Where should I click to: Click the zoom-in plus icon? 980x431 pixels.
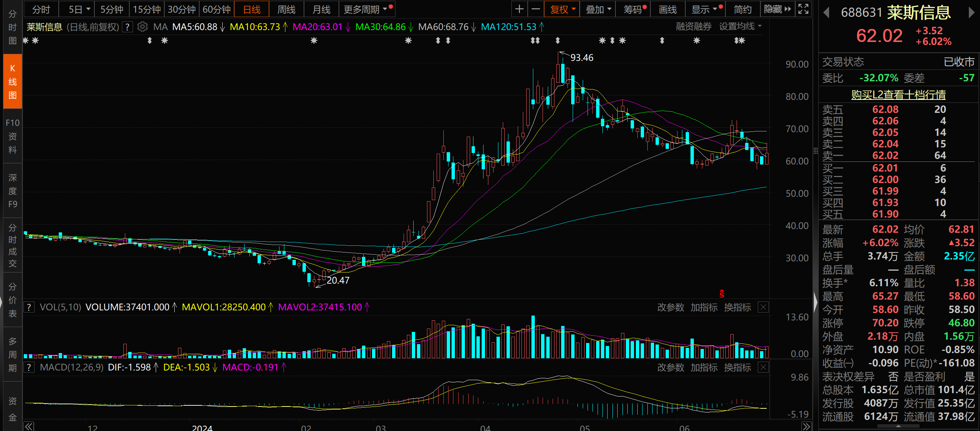519,9
